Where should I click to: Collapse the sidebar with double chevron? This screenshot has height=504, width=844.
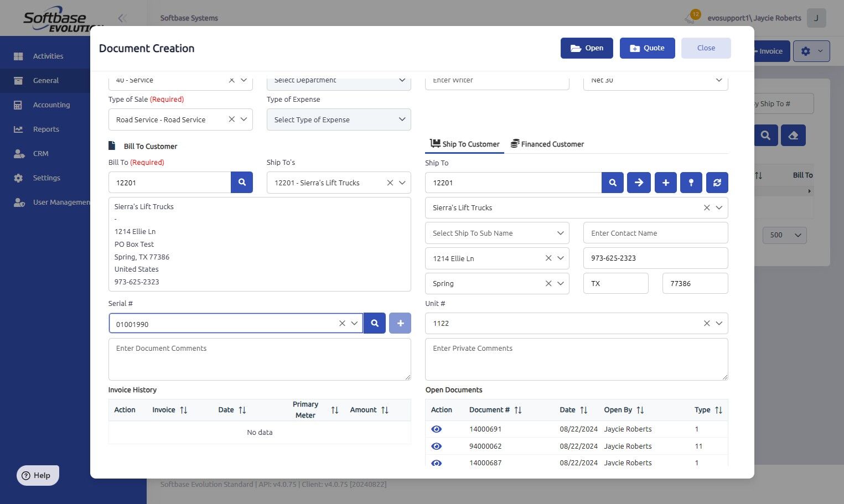pyautogui.click(x=122, y=18)
